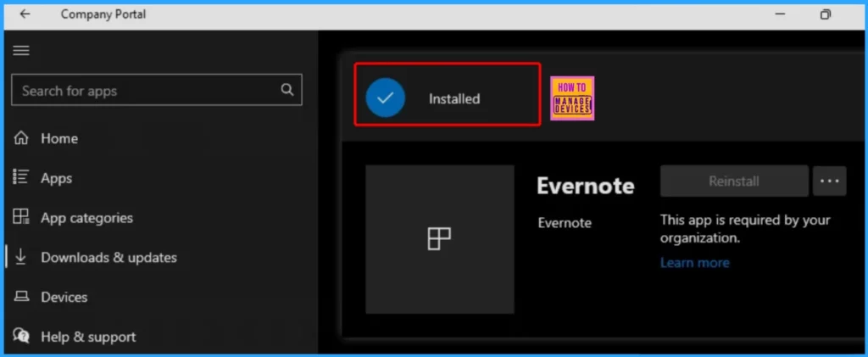This screenshot has width=868, height=357.
Task: Click the App categories grid icon
Action: coord(21,217)
